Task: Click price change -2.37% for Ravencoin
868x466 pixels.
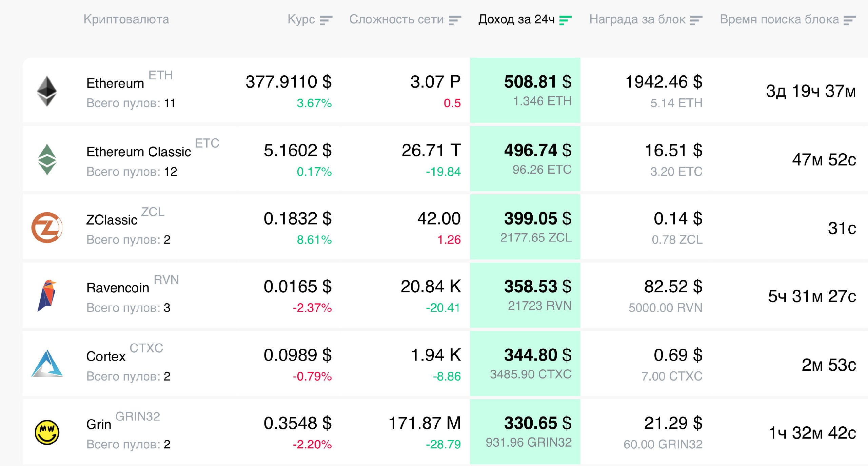Action: pos(312,308)
